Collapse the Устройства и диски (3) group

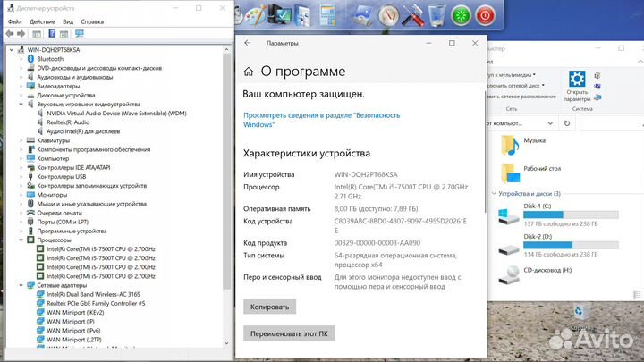[494, 193]
